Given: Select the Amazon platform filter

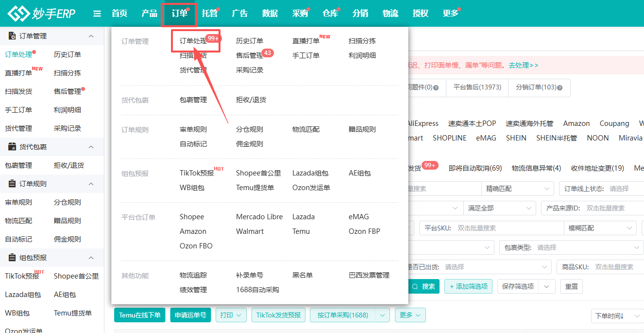Looking at the screenshot, I should pyautogui.click(x=576, y=123).
